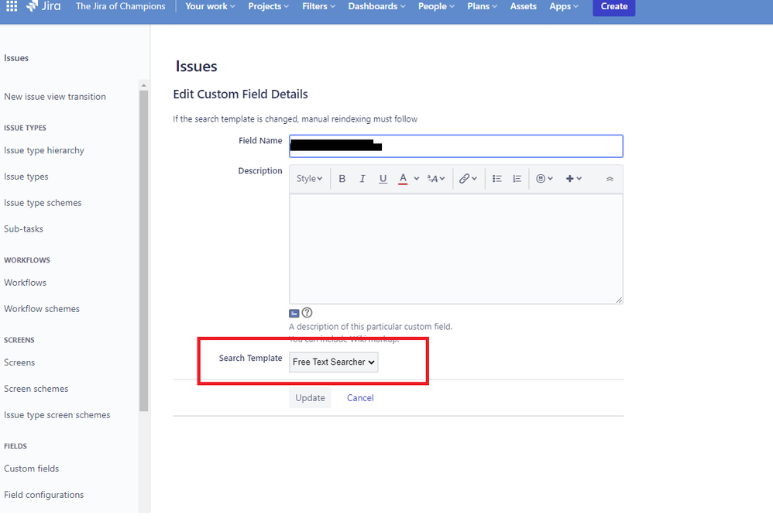Collapse the editor toolbar with double chevron
Screen dimensions: 773x532
click(x=610, y=179)
